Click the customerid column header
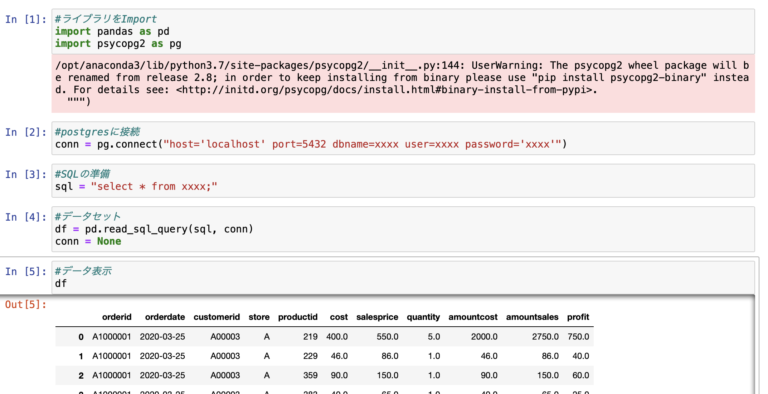The height and width of the screenshot is (394, 768). 216,317
